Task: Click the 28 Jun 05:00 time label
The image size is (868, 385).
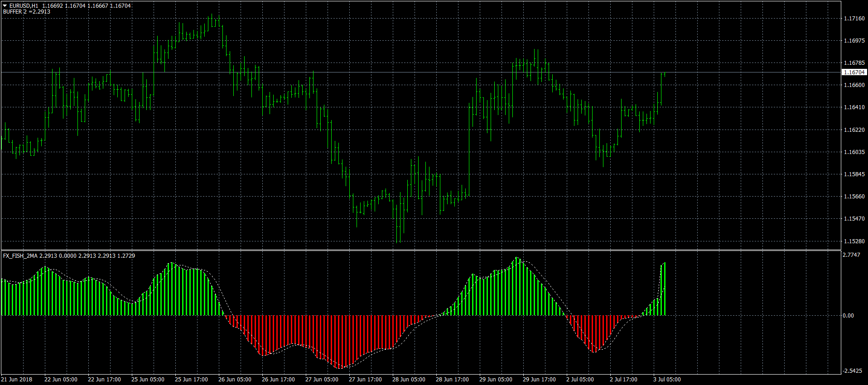Action: (x=409, y=380)
